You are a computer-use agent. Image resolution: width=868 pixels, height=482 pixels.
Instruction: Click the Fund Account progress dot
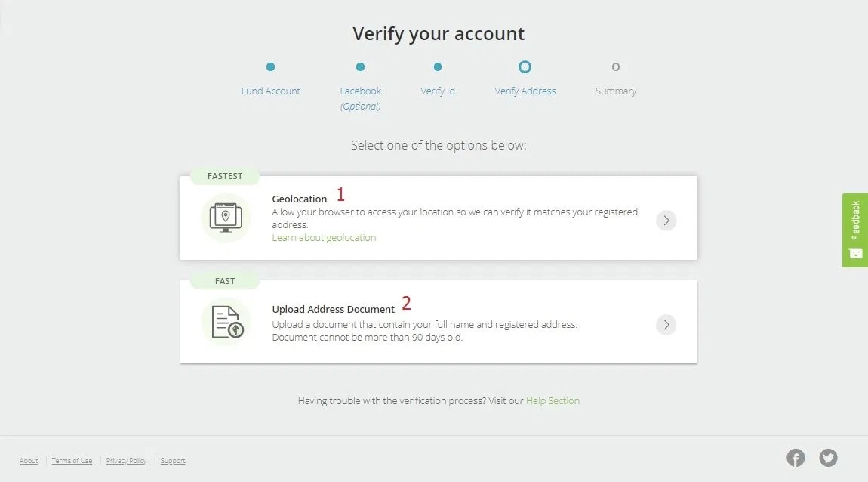pos(270,67)
